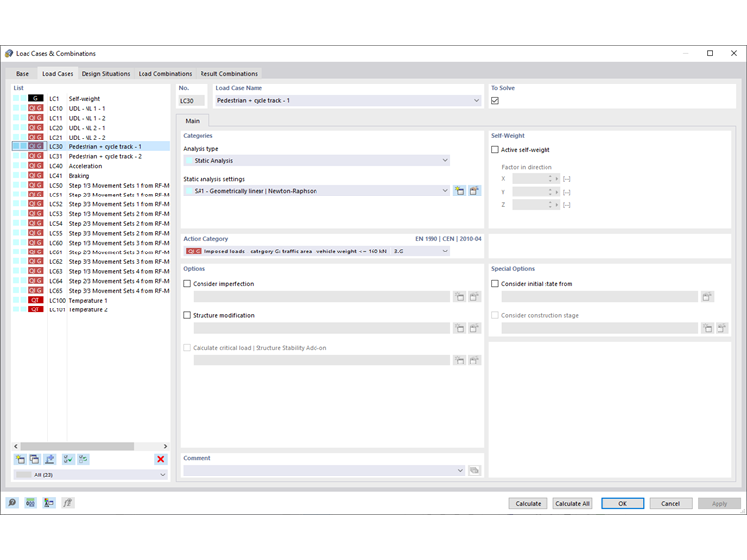Click the No. LC30 field

tap(192, 101)
